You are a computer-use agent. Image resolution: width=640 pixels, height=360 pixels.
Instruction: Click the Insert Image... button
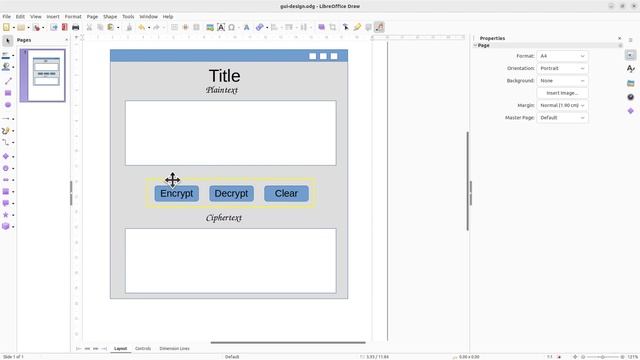(562, 93)
